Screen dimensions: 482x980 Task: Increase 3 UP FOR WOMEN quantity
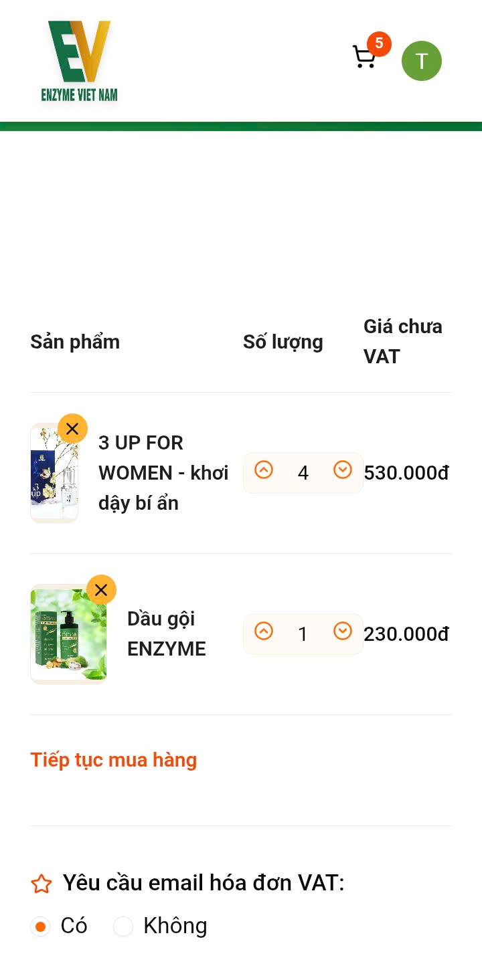pyautogui.click(x=264, y=470)
